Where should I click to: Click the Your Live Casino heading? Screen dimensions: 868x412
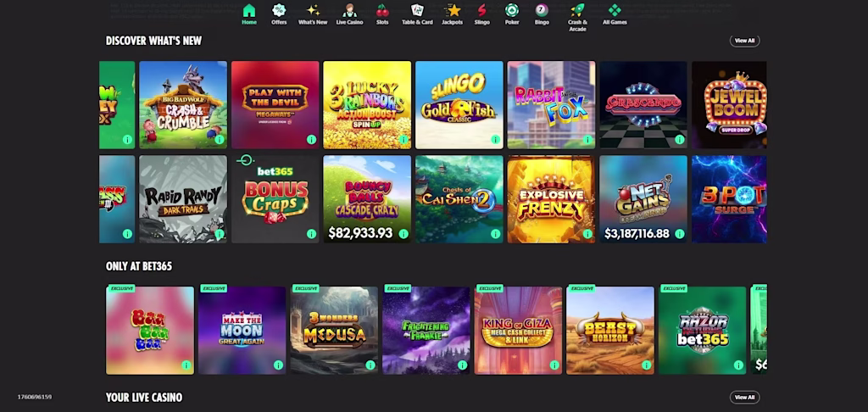144,398
